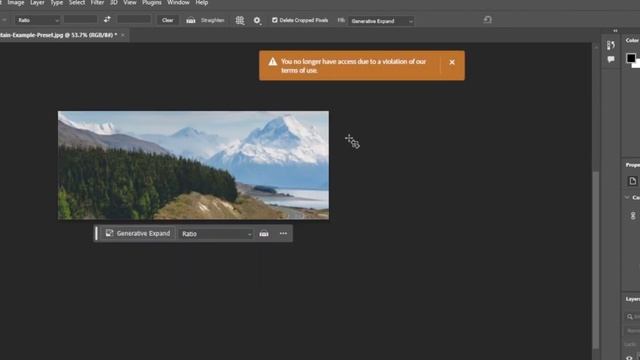The height and width of the screenshot is (360, 640).
Task: Toggle Delete Cropped Pixels checkbox
Action: tap(275, 20)
